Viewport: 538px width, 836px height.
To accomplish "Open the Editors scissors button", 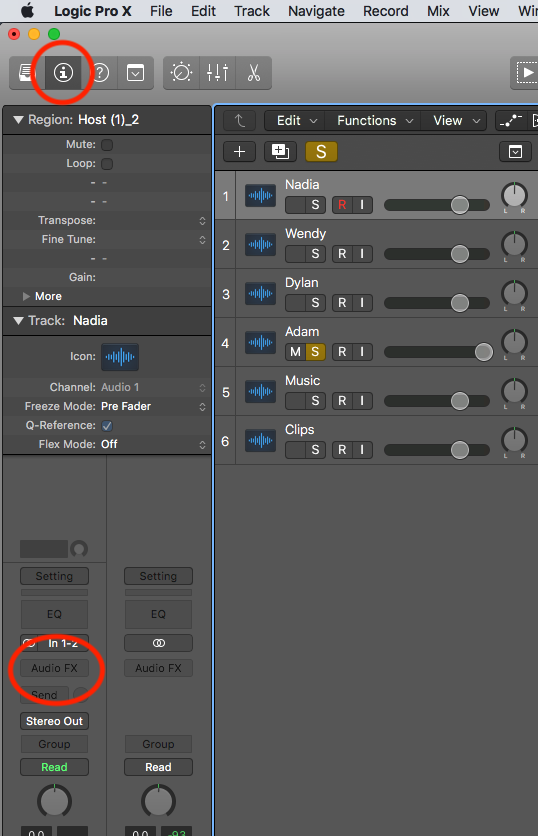I will pos(254,73).
